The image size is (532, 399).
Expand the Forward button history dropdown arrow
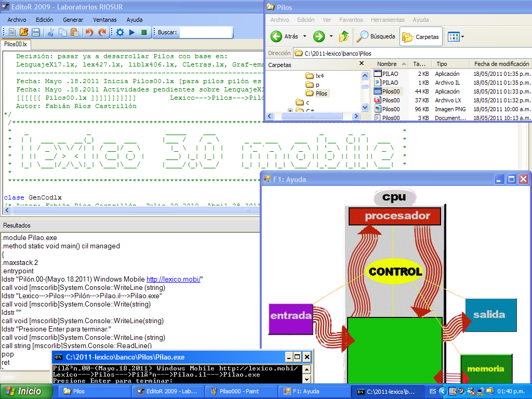[331, 37]
